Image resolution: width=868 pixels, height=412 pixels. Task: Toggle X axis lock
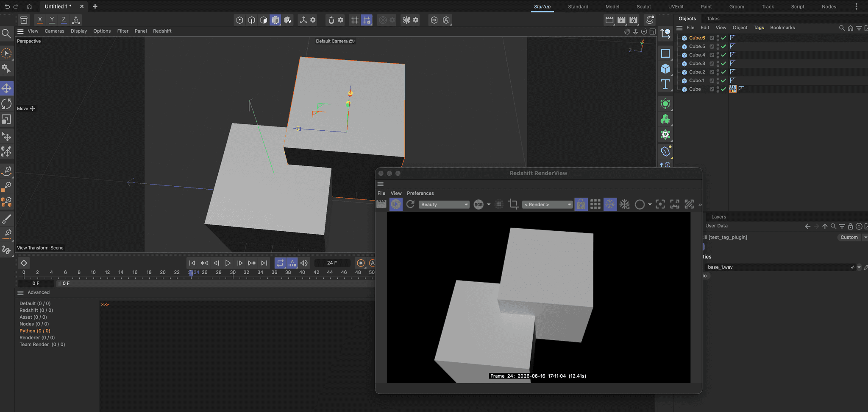tap(40, 20)
